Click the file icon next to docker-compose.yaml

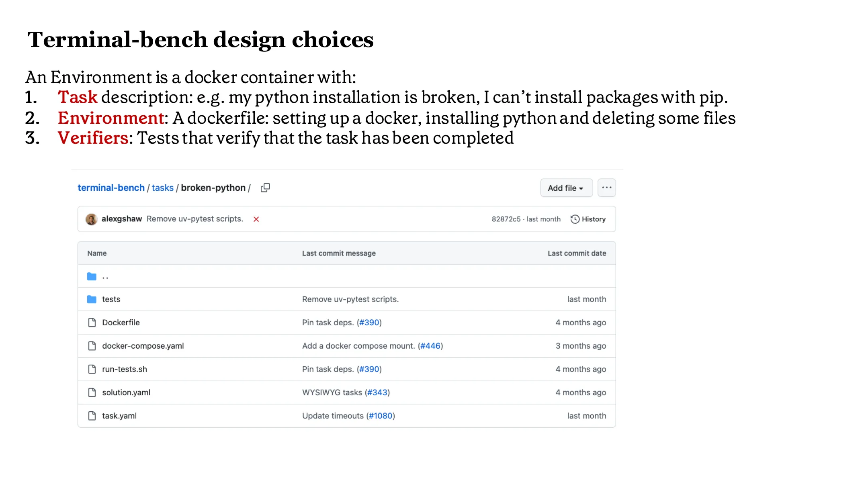click(x=92, y=346)
